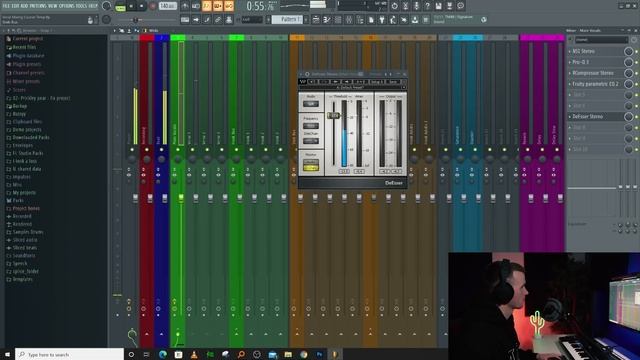Click the save project floppy icon

tap(438, 6)
